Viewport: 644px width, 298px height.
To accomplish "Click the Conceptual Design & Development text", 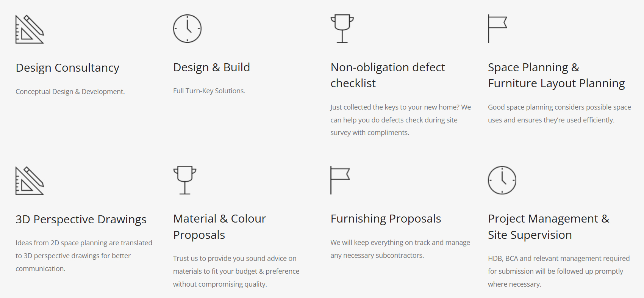I will [x=70, y=92].
